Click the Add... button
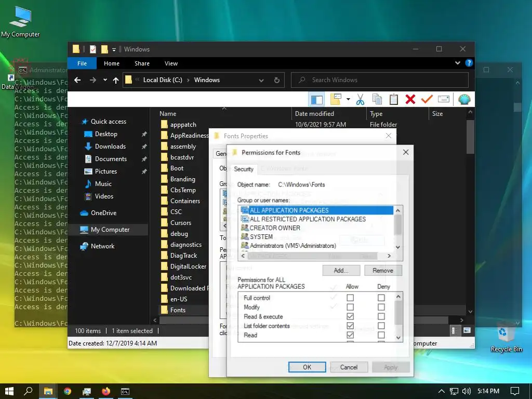 point(341,270)
